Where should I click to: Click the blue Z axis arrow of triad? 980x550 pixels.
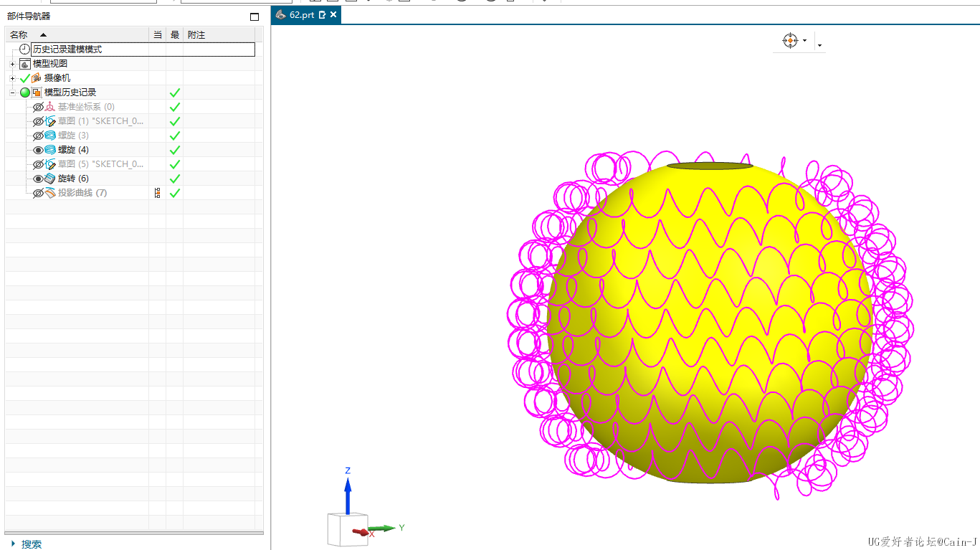coord(348,495)
